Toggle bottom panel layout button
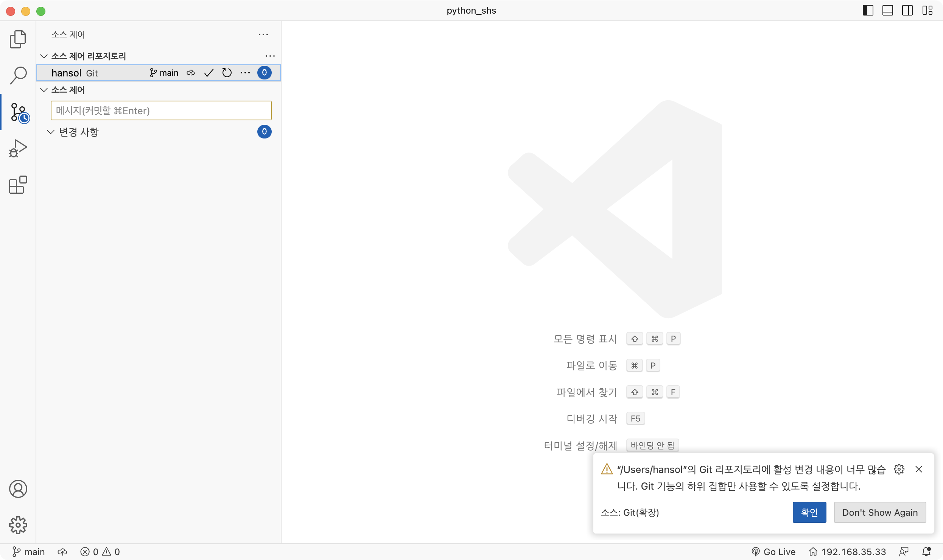 [888, 10]
